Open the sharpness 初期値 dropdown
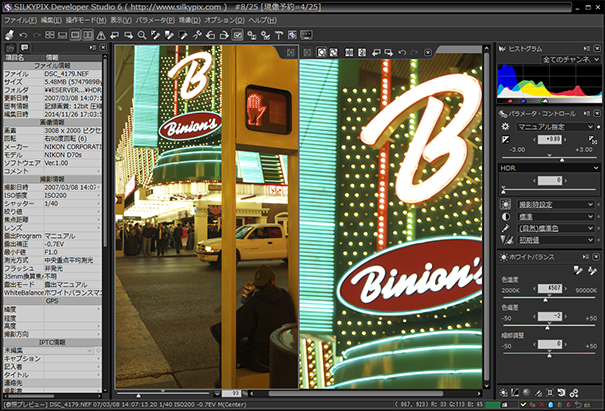 pos(555,240)
